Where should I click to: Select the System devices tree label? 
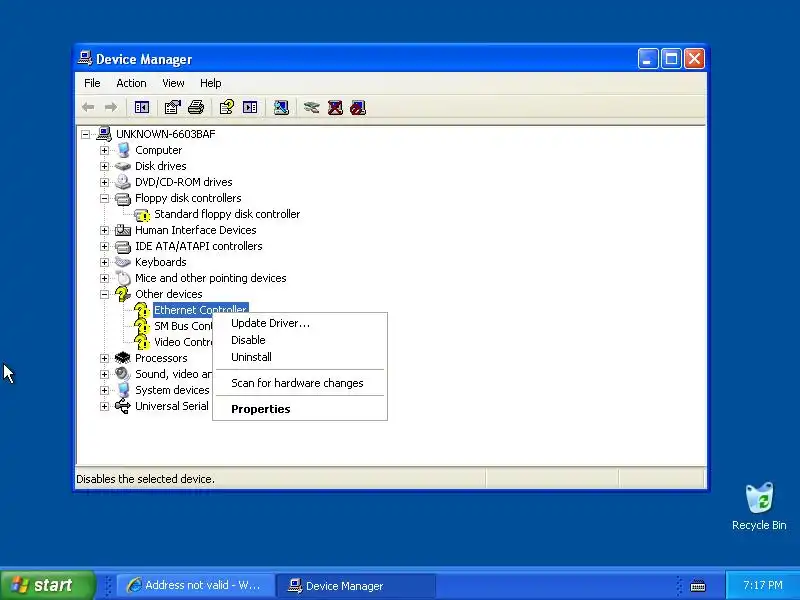(x=172, y=390)
